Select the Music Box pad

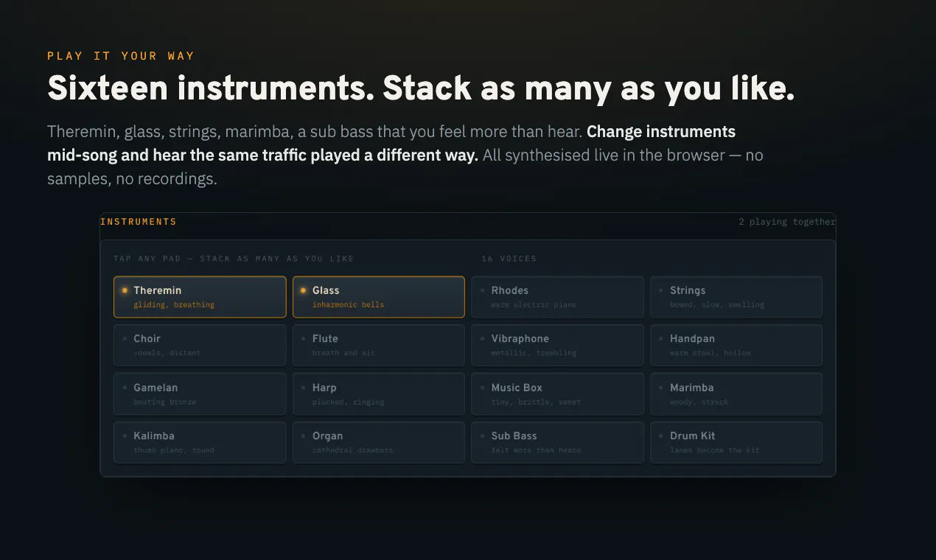(x=557, y=394)
